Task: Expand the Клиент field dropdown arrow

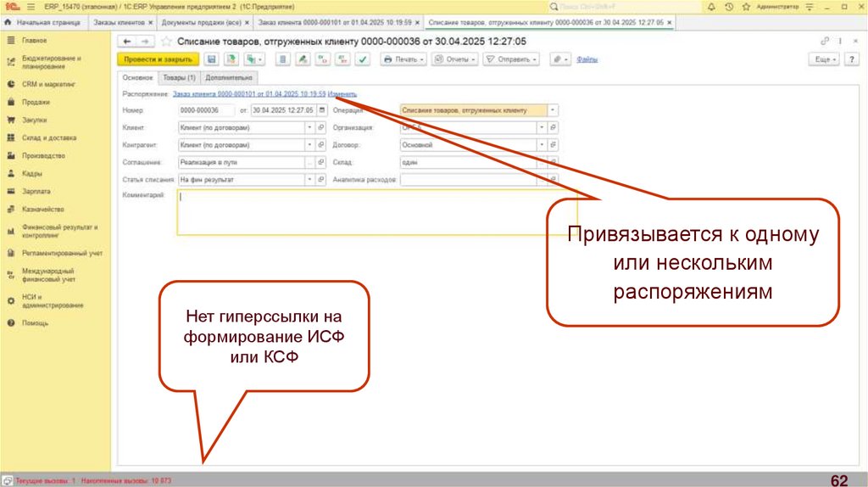Action: tap(309, 127)
